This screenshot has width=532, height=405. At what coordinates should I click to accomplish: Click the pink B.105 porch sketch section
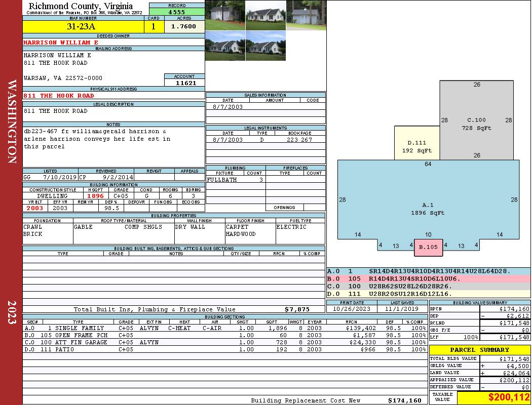(428, 247)
